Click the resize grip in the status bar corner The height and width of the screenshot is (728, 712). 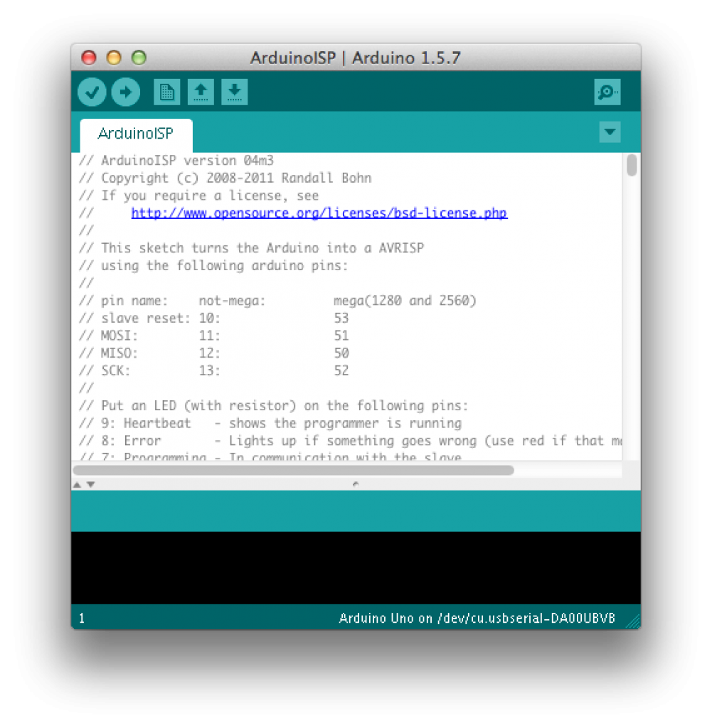tap(632, 621)
